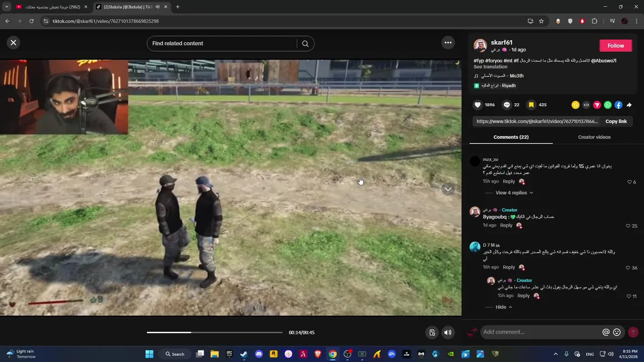Post the comment with the red arrow button

633,332
